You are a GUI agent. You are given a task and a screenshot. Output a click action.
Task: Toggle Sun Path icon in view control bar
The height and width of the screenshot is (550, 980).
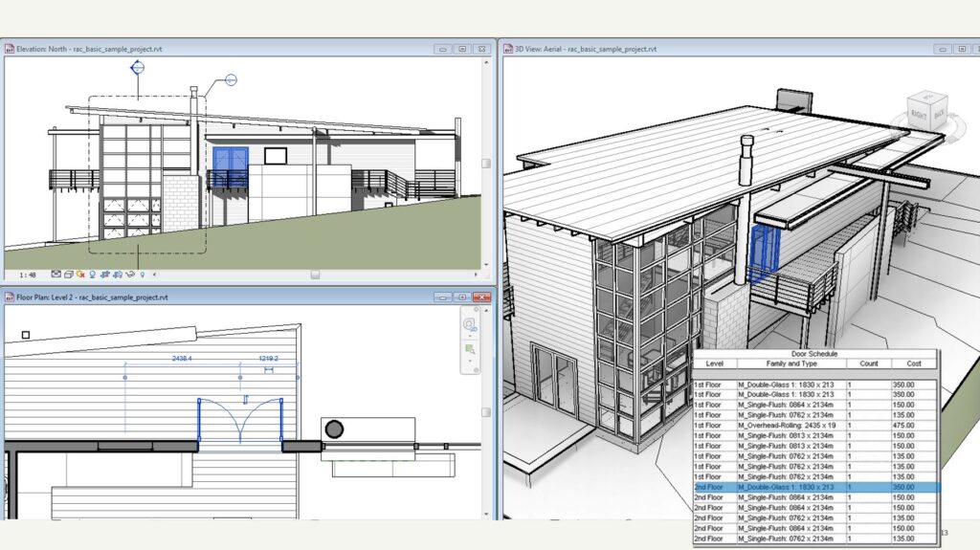(x=81, y=275)
